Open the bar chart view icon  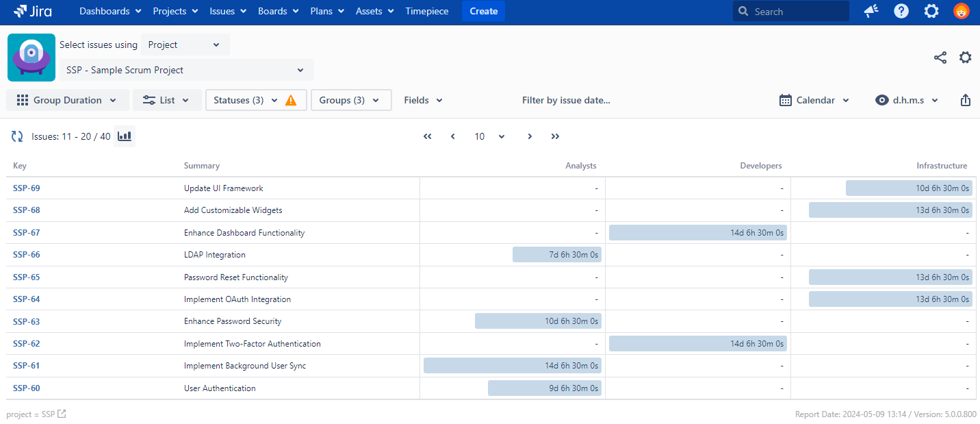125,136
